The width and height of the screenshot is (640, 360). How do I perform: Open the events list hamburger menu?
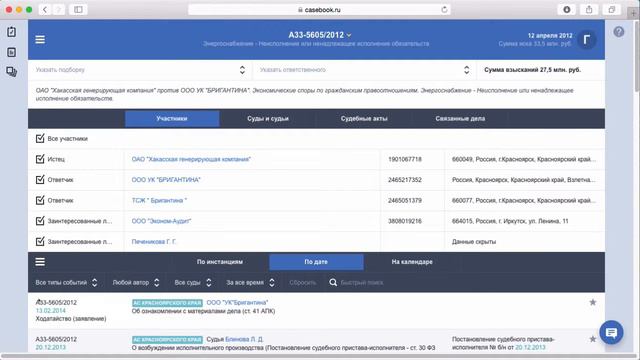[x=40, y=262]
